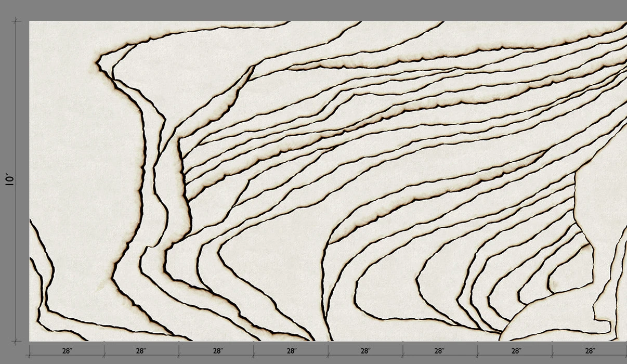Click the second 28" label from the left
This screenshot has width=627, height=364.
[141, 351]
